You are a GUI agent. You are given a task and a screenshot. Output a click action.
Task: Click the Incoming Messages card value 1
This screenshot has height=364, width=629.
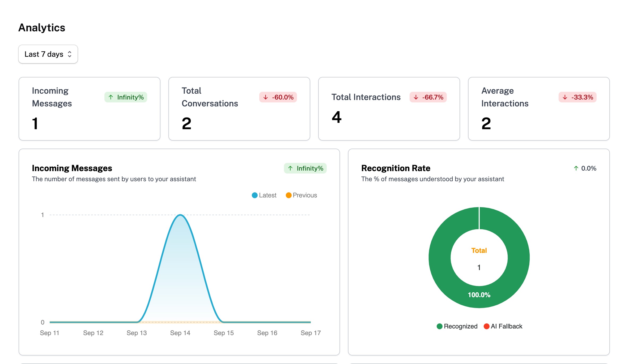(x=35, y=124)
